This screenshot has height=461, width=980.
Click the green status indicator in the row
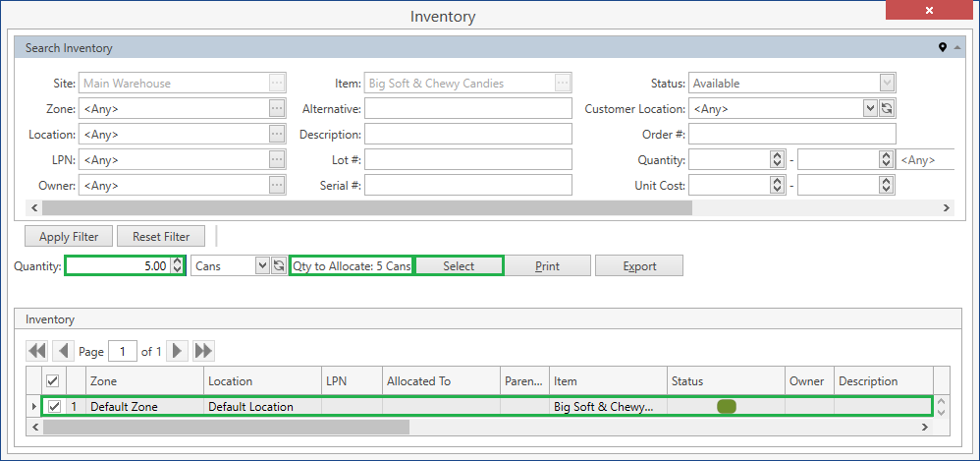(x=727, y=406)
